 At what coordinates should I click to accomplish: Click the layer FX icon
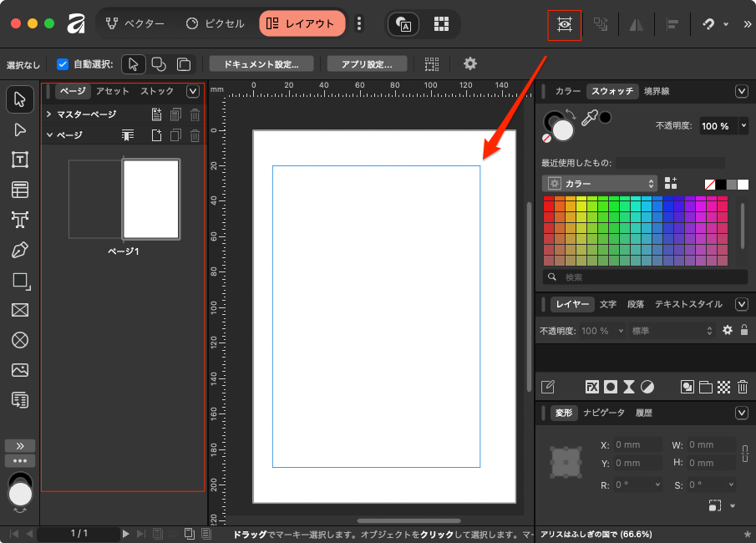(x=591, y=387)
